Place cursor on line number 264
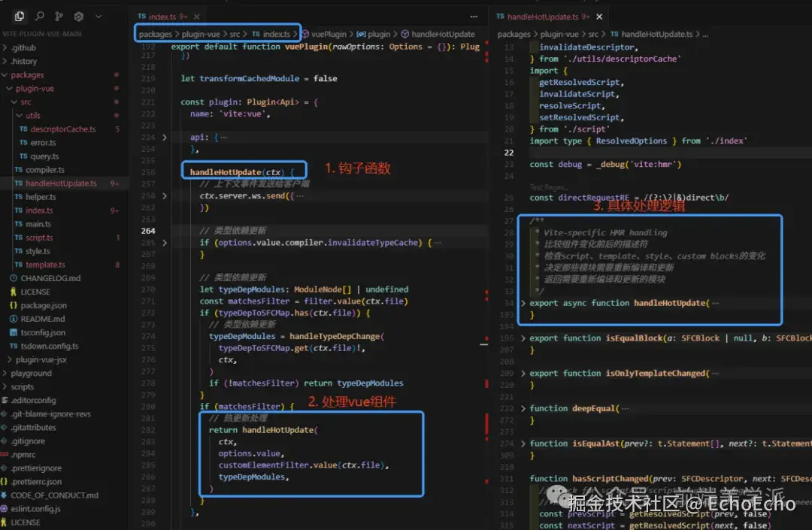This screenshot has height=530, width=812. click(x=148, y=231)
